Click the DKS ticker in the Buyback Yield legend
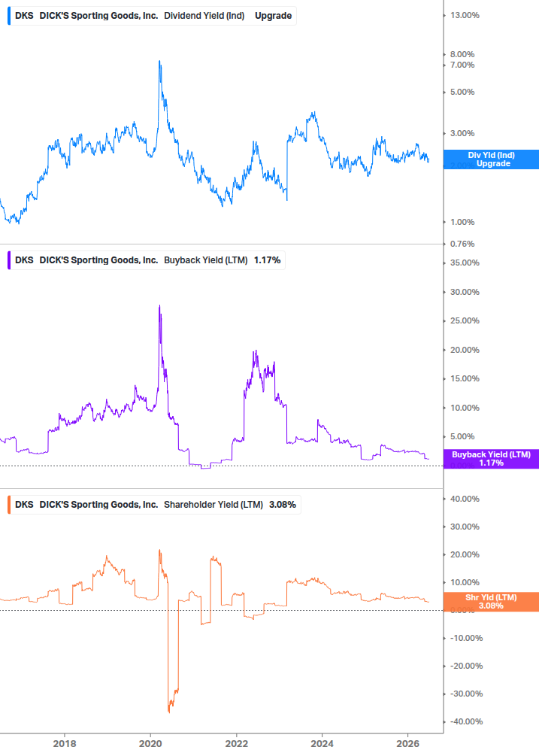The width and height of the screenshot is (539, 756). 24,260
